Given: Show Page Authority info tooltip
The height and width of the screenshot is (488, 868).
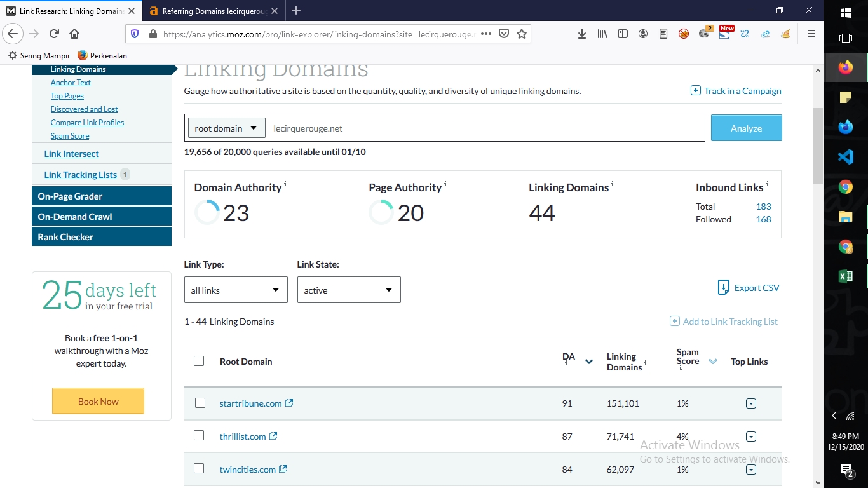Looking at the screenshot, I should point(445,184).
